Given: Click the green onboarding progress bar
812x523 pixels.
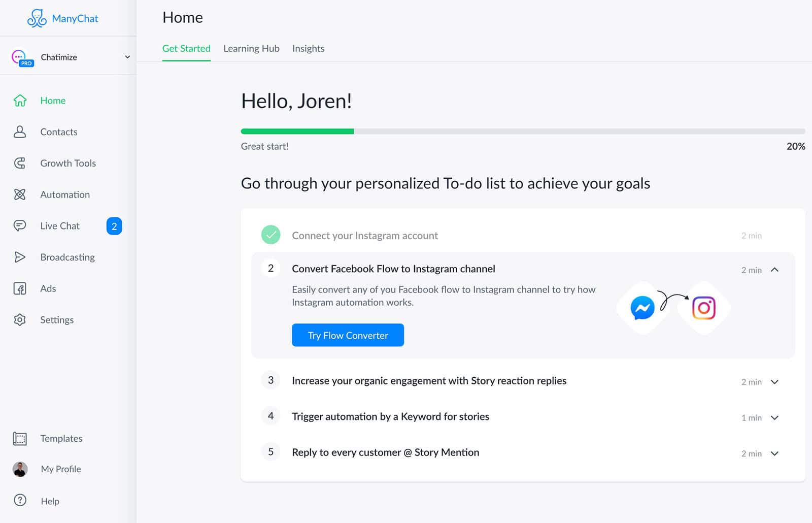Looking at the screenshot, I should (x=297, y=132).
